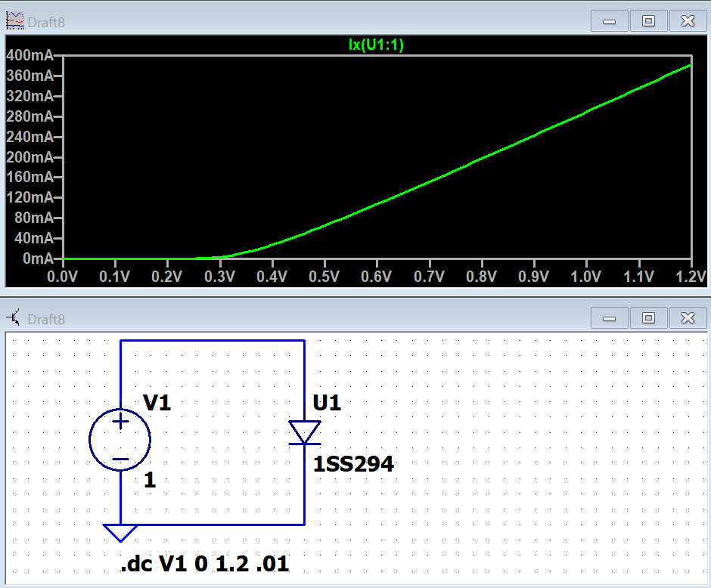This screenshot has width=711, height=588.
Task: Click the top wire connecting V1 to U1
Action: point(213,340)
